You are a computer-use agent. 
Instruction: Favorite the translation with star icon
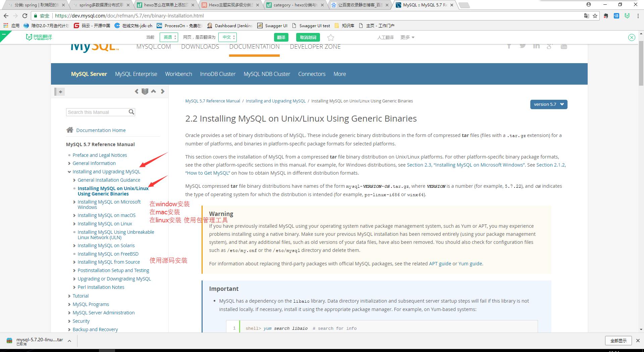coord(331,37)
